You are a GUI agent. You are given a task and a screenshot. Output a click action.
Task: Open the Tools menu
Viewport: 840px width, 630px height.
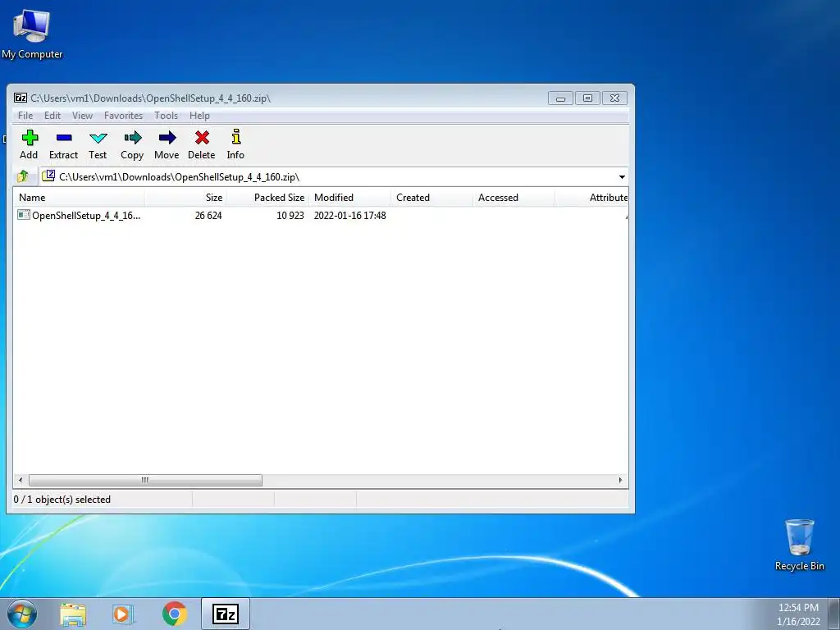(166, 116)
